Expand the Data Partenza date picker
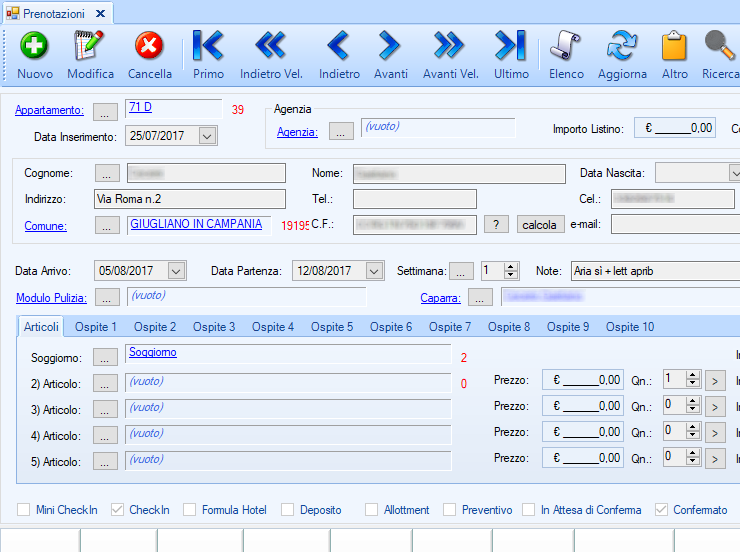Screen dimensions: 740x552 (374, 271)
